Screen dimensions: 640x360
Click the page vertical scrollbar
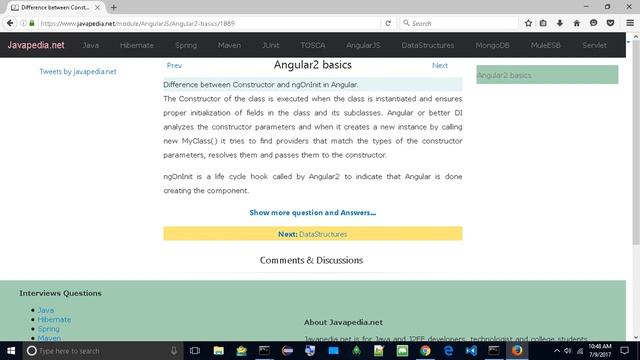[x=636, y=143]
